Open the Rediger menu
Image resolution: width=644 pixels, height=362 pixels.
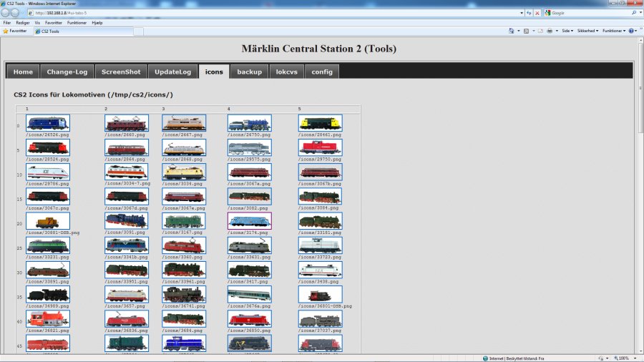[23, 23]
